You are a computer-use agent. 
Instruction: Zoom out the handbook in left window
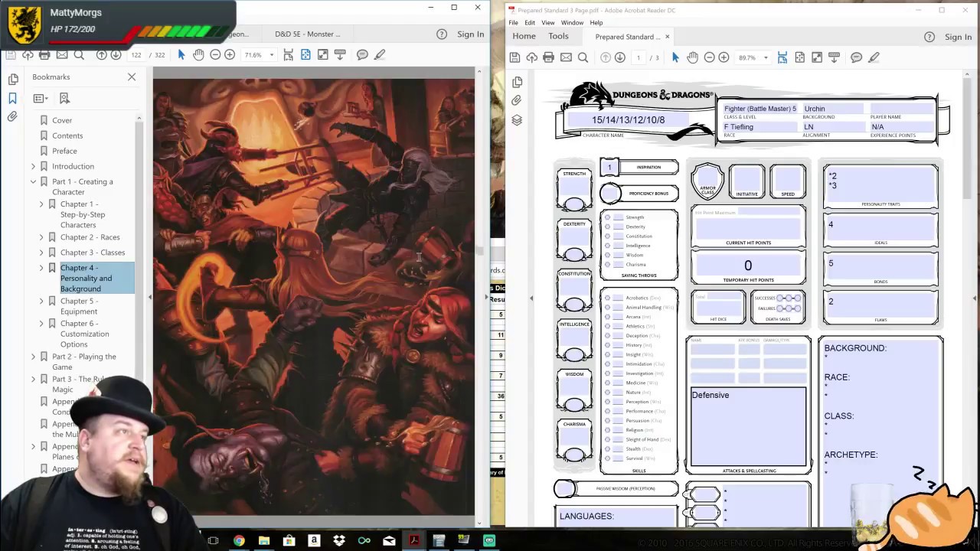215,54
